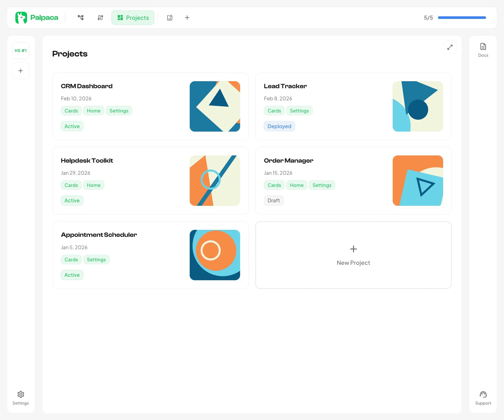The image size is (504, 420).
Task: Switch to the Projects tab
Action: pos(133,17)
